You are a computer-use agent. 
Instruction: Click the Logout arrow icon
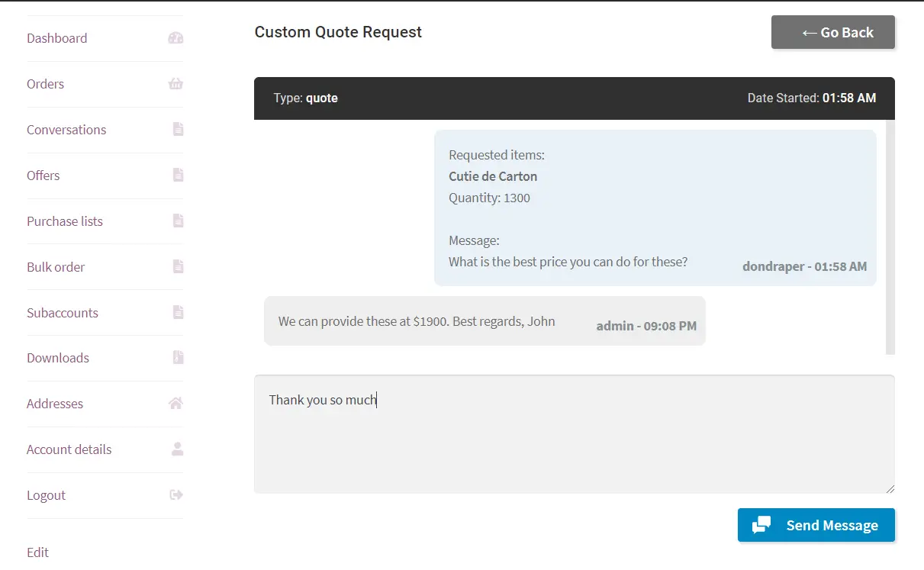tap(176, 494)
